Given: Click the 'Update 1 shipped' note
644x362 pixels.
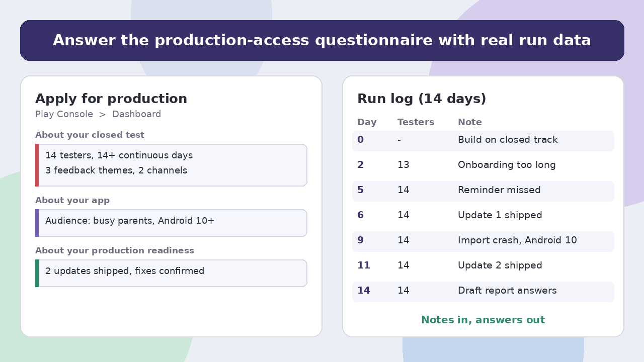Looking at the screenshot, I should coord(500,215).
